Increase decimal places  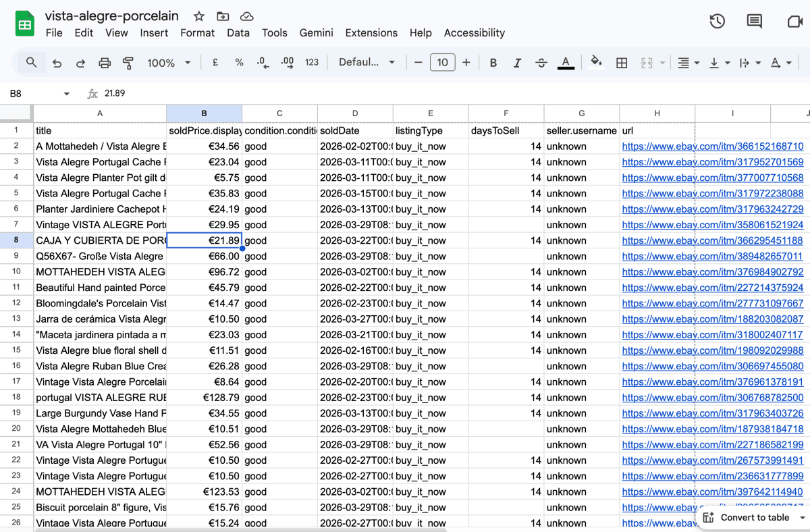click(x=288, y=63)
